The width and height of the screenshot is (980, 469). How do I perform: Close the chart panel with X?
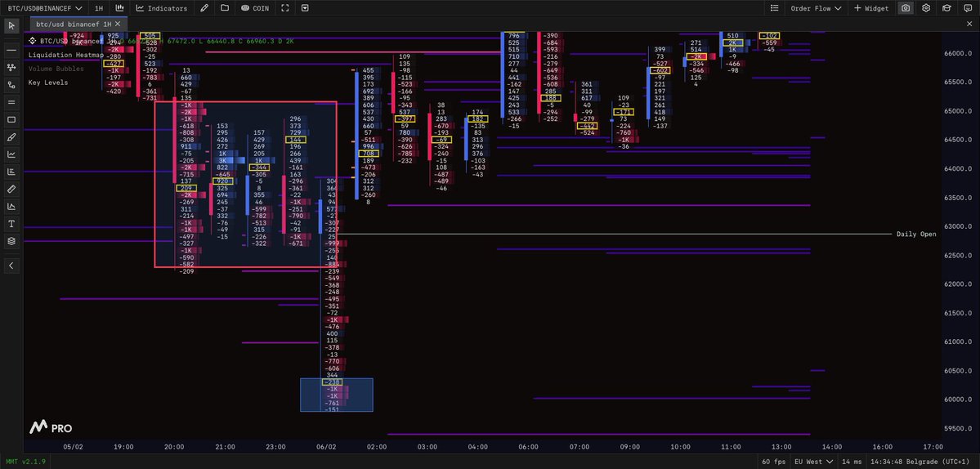(x=969, y=24)
